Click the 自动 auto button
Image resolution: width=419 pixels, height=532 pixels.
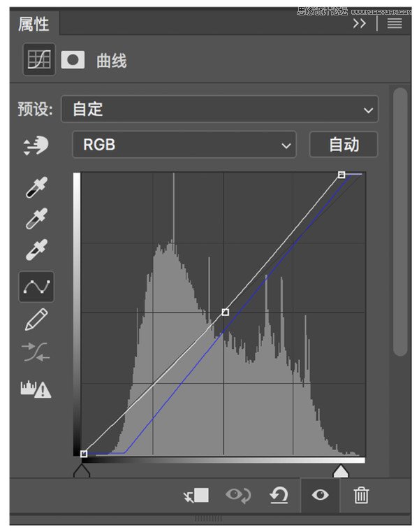[344, 145]
